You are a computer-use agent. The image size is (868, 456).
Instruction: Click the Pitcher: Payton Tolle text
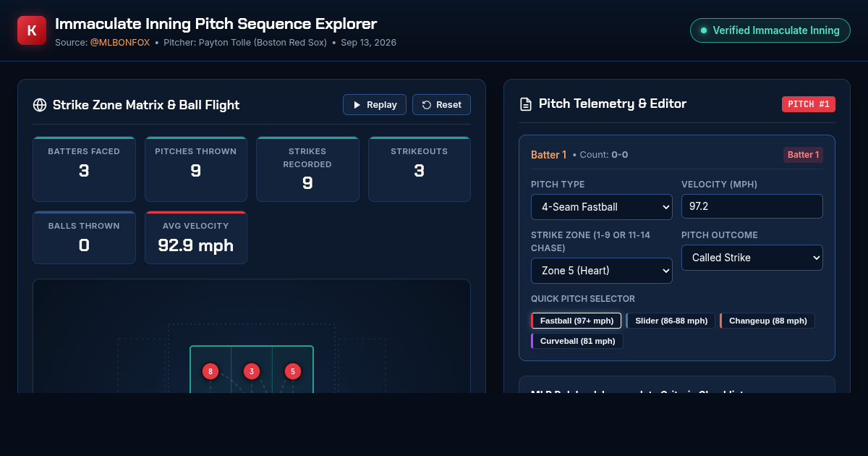[244, 43]
